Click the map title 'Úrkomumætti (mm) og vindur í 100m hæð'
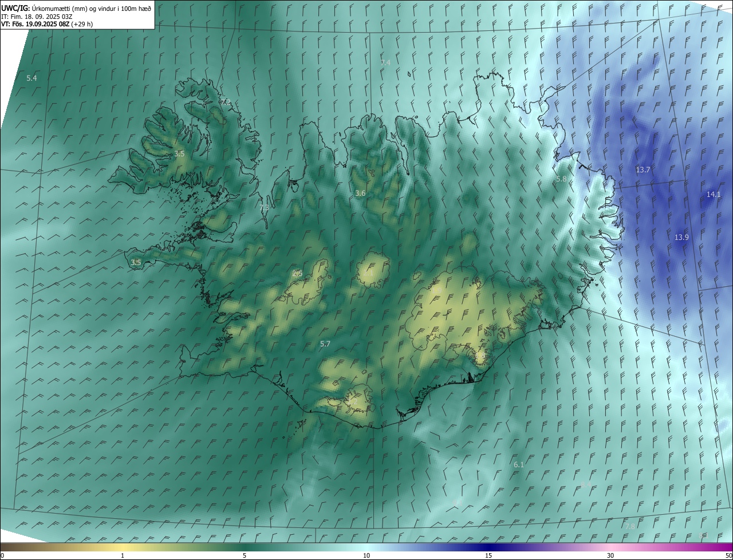The width and height of the screenshot is (733, 560). tap(92, 9)
